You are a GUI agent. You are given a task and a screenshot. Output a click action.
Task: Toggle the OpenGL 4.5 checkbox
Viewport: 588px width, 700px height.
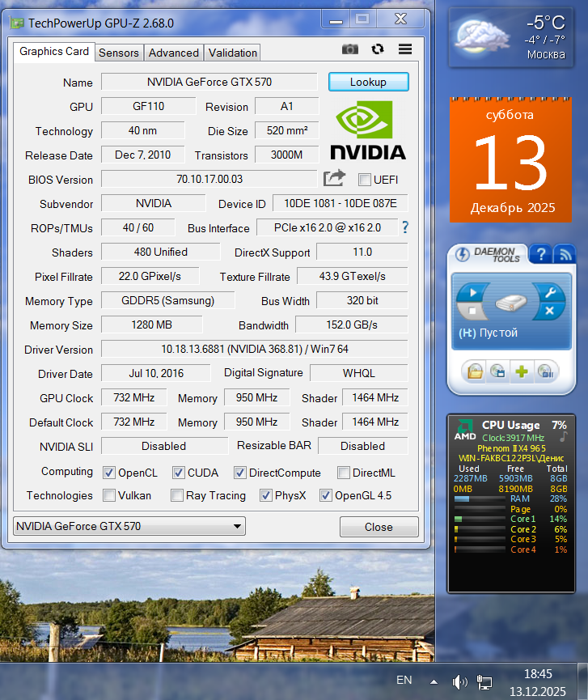tap(326, 495)
